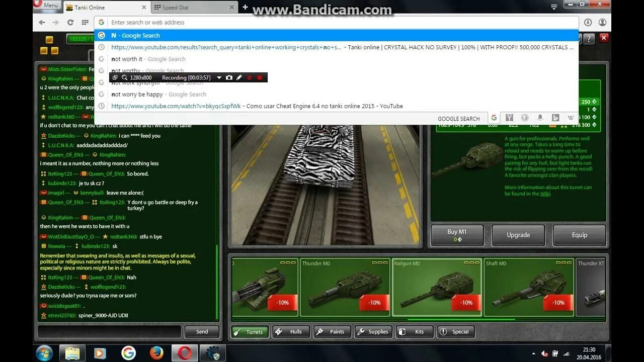Select Wikipedia as the search engine
Image resolution: width=644 pixels, height=362 pixels.
tap(571, 118)
